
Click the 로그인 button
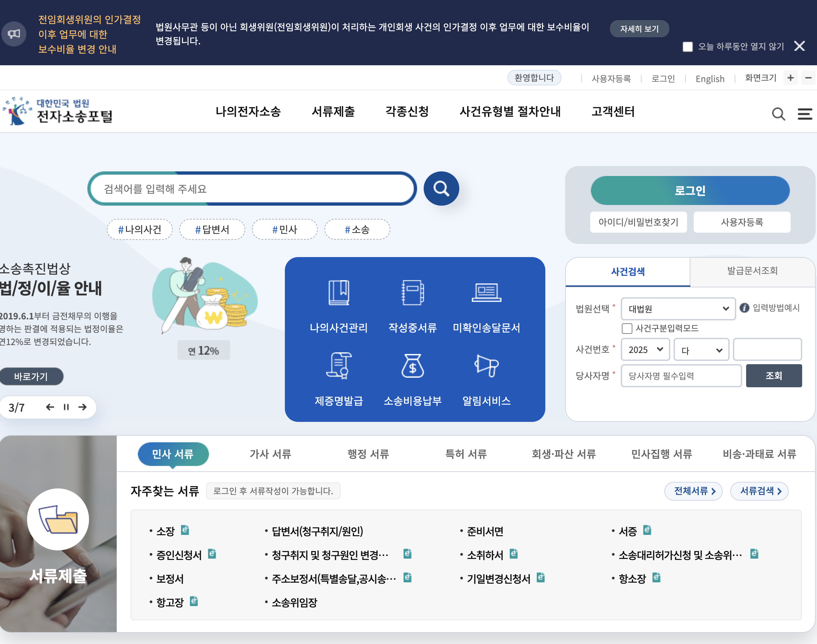690,190
